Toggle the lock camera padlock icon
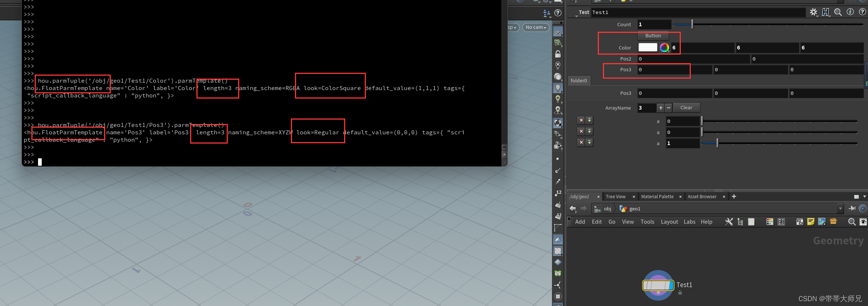 (558, 54)
